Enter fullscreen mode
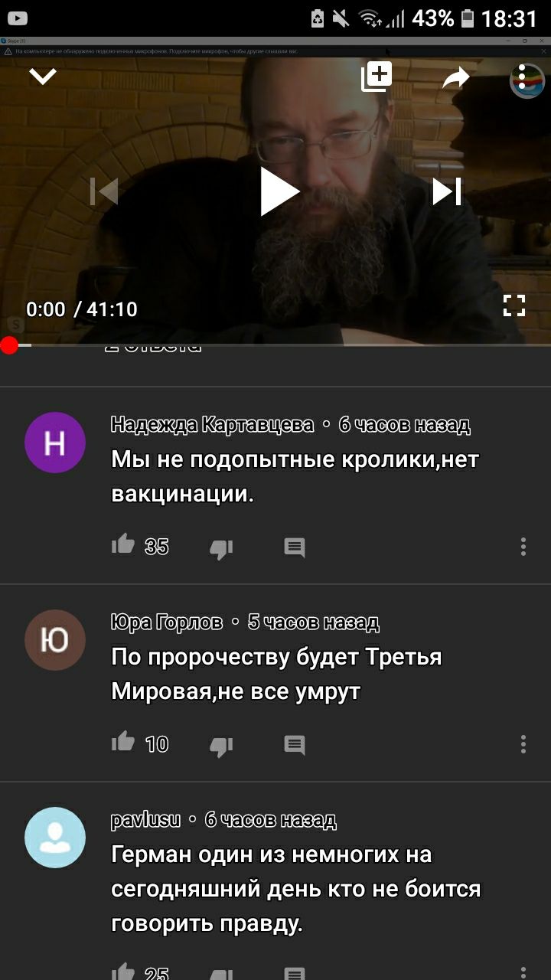The image size is (551, 980). coord(514,305)
